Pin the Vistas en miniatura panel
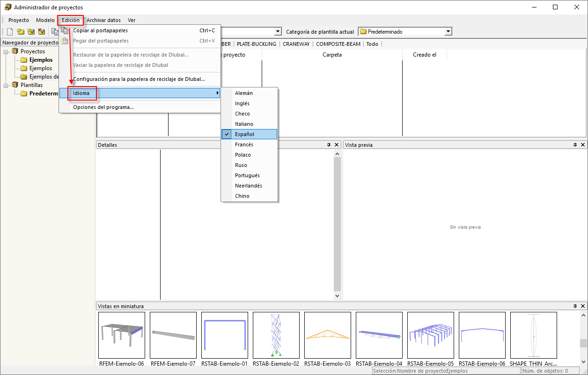 click(575, 306)
